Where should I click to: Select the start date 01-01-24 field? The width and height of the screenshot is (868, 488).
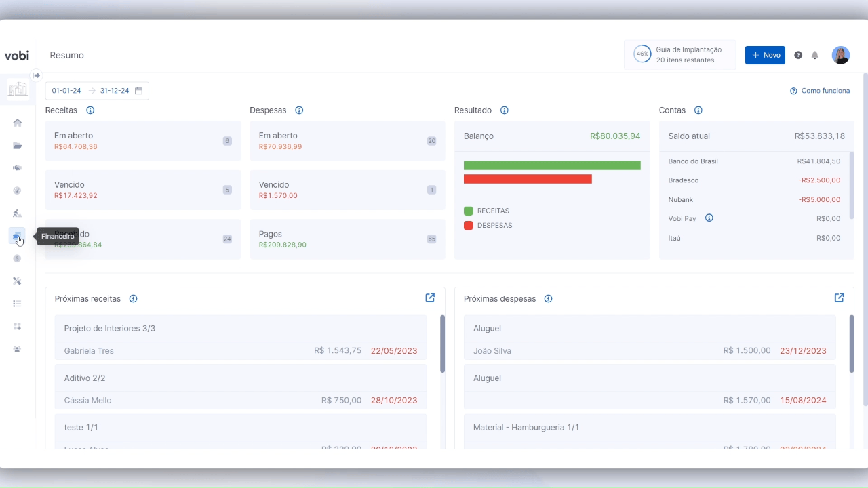(66, 91)
